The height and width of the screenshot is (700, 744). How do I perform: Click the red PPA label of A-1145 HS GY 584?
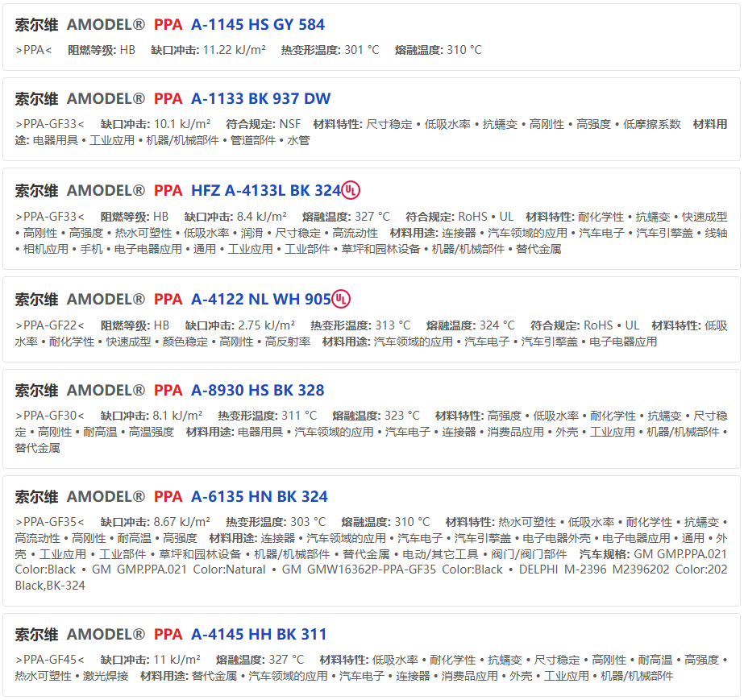point(168,25)
